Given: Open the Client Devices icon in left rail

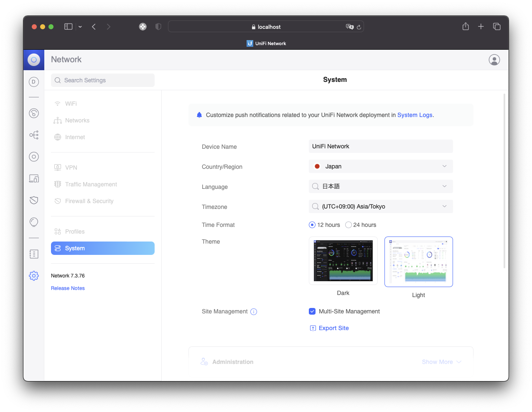Looking at the screenshot, I should (x=34, y=178).
